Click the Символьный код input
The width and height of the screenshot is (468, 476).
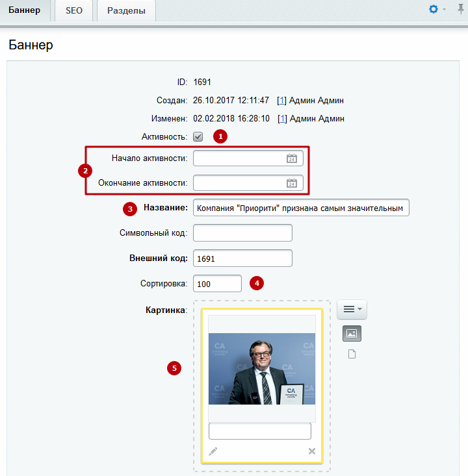pyautogui.click(x=242, y=233)
